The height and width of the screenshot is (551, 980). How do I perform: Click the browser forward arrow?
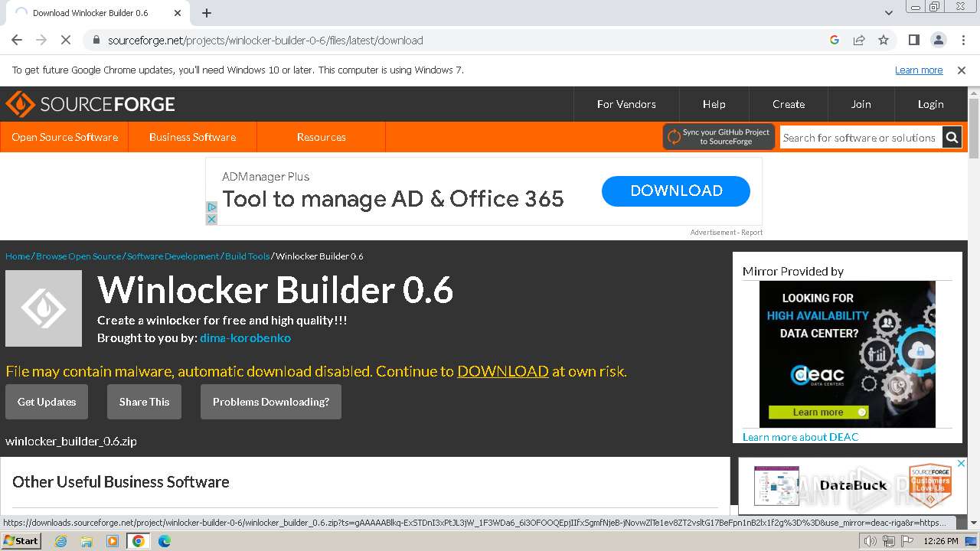[x=41, y=40]
